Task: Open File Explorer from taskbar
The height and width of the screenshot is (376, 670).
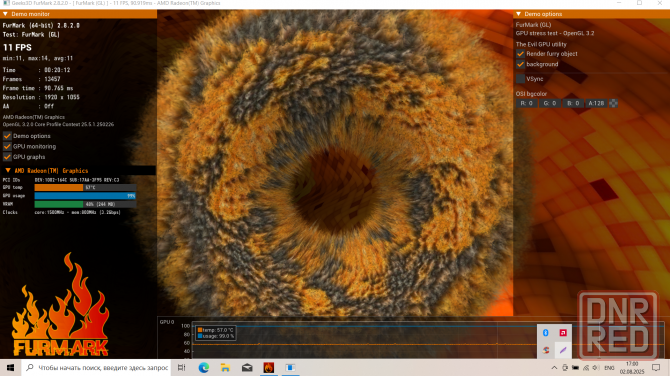Action: [225, 367]
